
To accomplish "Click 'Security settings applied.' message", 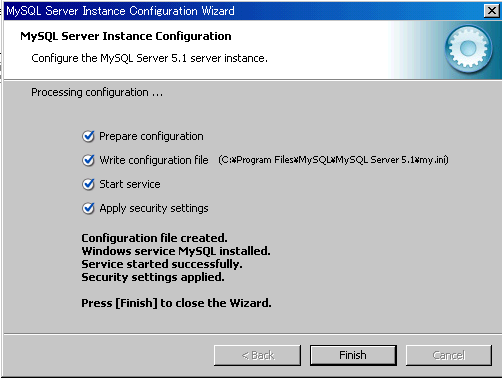I will click(153, 277).
